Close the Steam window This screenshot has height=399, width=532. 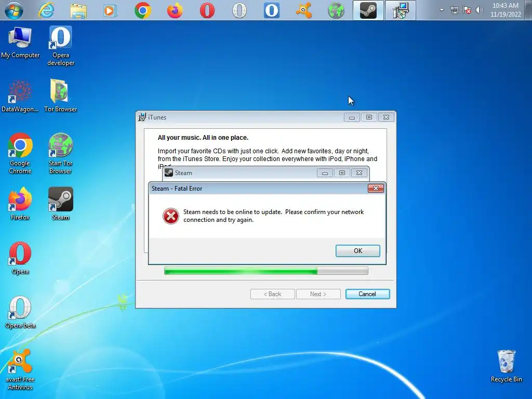pyautogui.click(x=360, y=173)
